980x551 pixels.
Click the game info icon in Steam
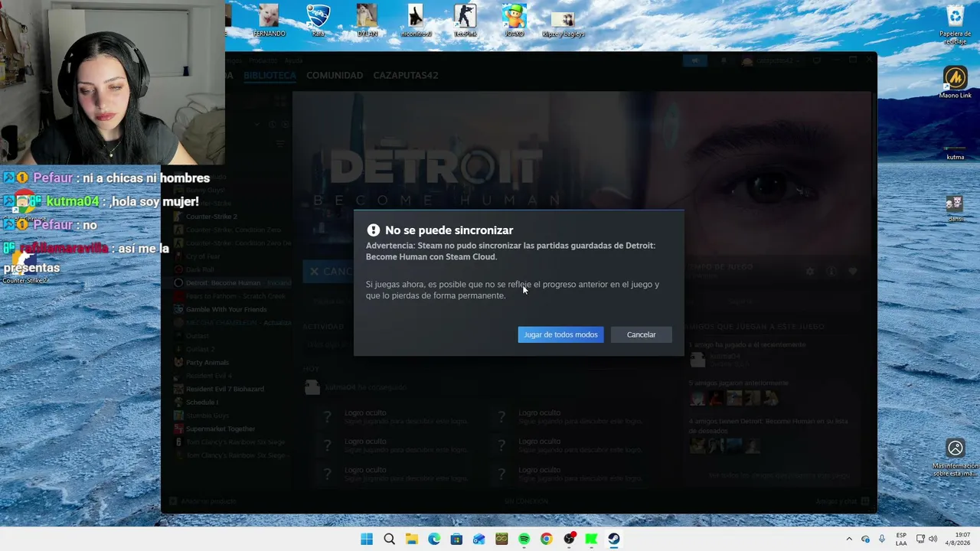(x=831, y=271)
